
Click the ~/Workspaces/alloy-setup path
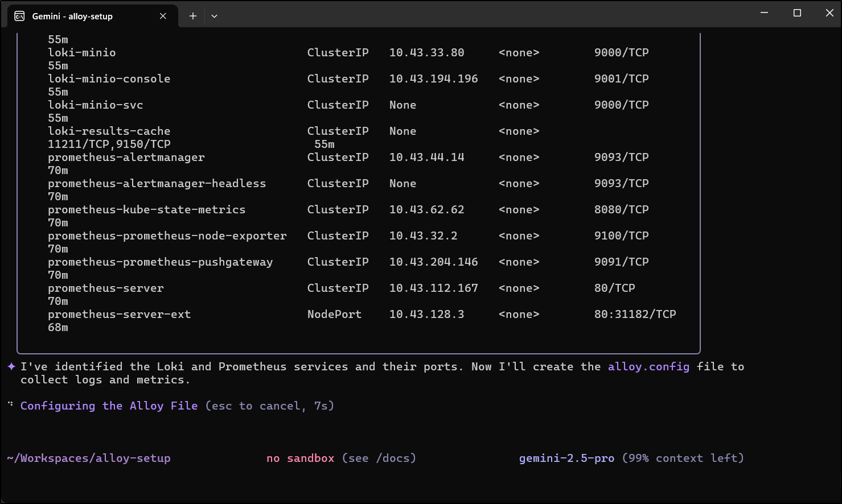pyautogui.click(x=89, y=458)
